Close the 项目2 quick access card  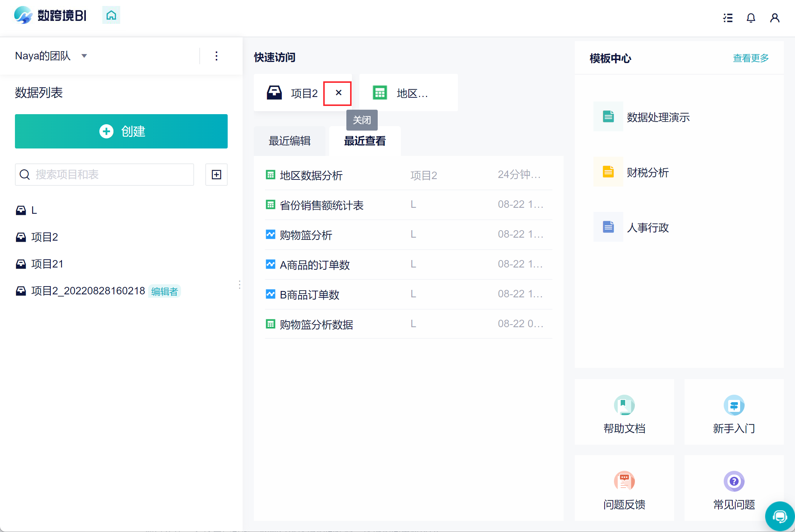pyautogui.click(x=338, y=93)
